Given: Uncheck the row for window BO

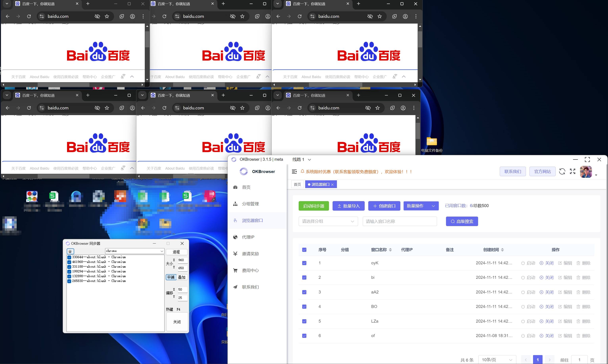Looking at the screenshot, I should pos(304,306).
